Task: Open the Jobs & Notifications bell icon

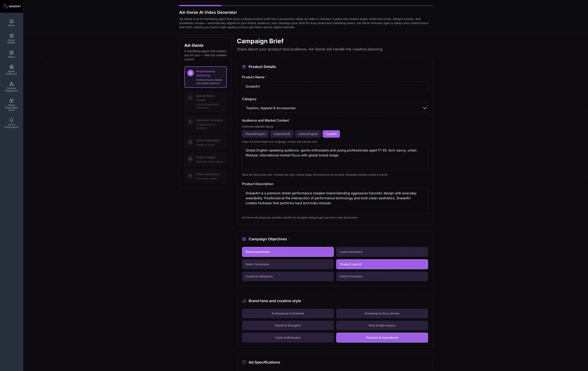Action: click(11, 120)
